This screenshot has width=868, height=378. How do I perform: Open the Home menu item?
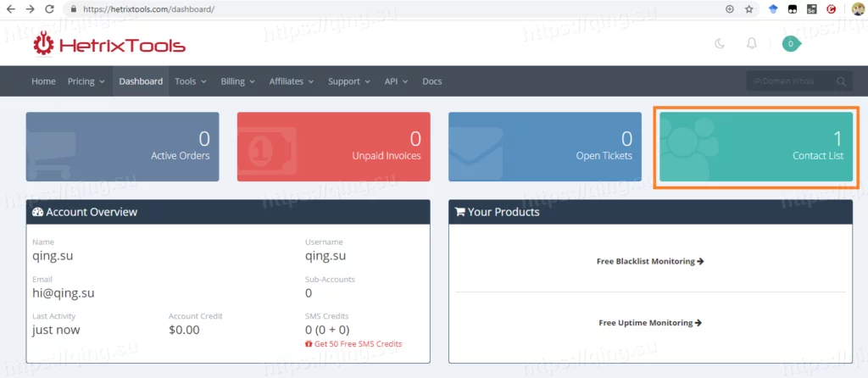point(43,81)
